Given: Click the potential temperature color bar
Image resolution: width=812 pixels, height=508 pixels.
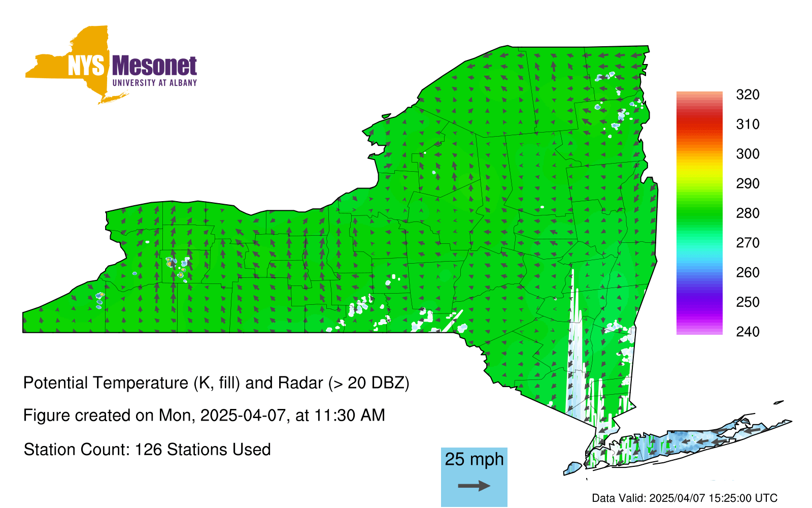Looking at the screenshot, I should point(699,213).
